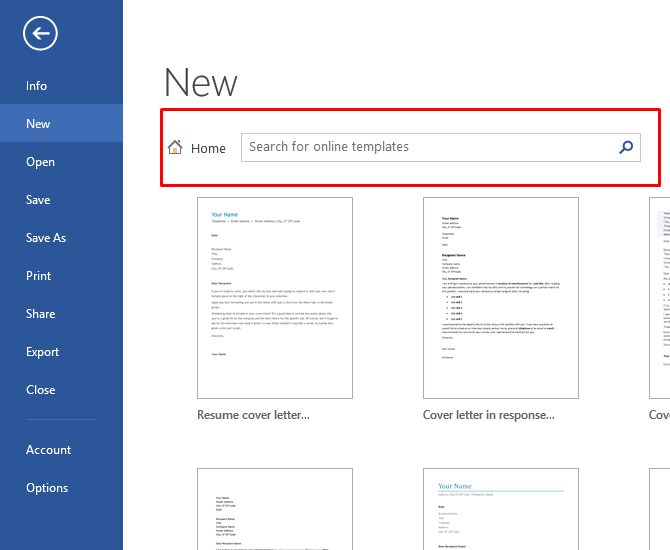Select New in the sidebar
This screenshot has height=550, width=670.
coord(38,124)
